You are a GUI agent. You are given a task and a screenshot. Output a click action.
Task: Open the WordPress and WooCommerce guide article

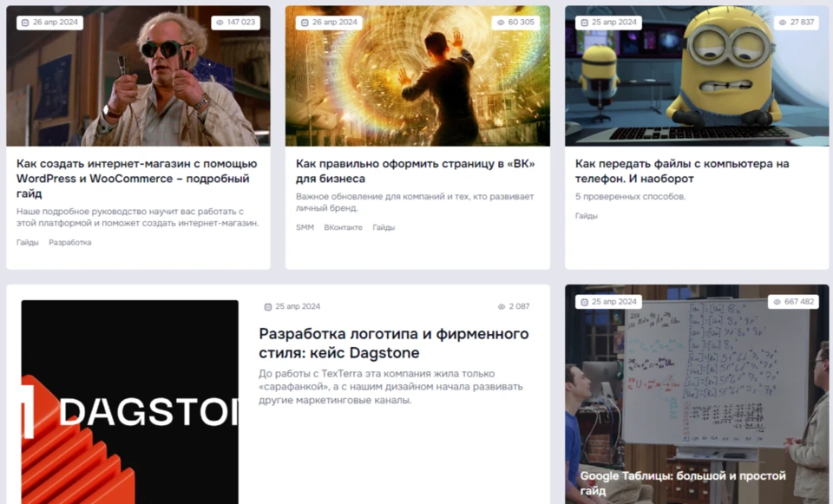click(136, 179)
